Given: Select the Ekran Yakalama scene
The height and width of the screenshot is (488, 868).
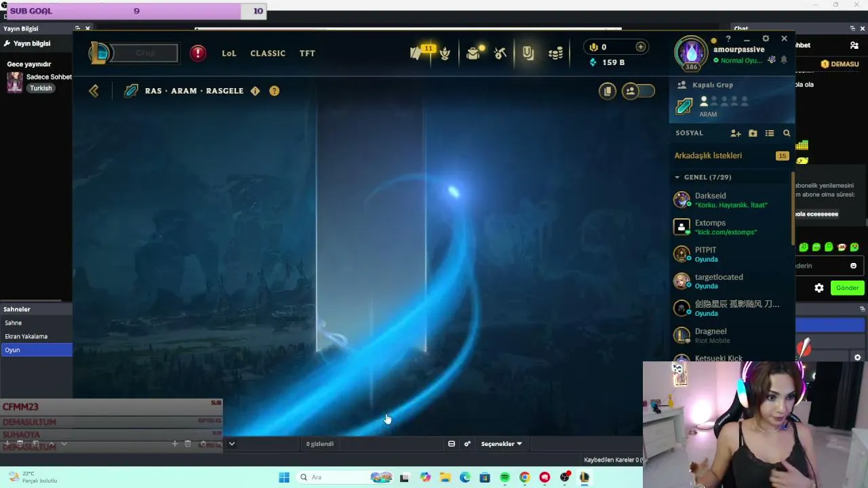Looking at the screenshot, I should [36, 336].
